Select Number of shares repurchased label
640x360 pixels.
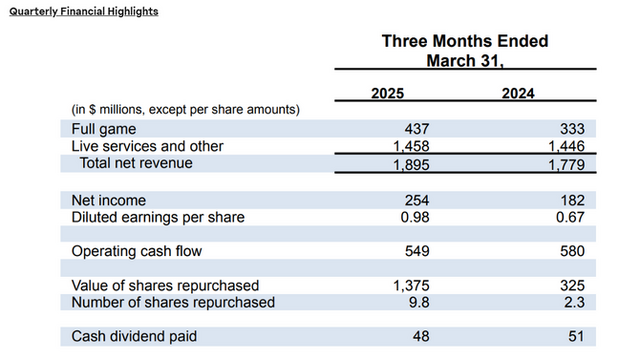173,302
